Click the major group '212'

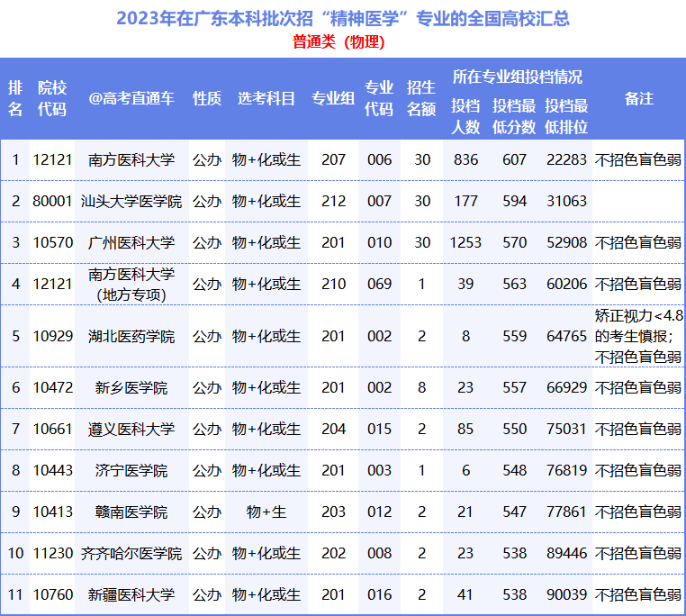pos(333,202)
